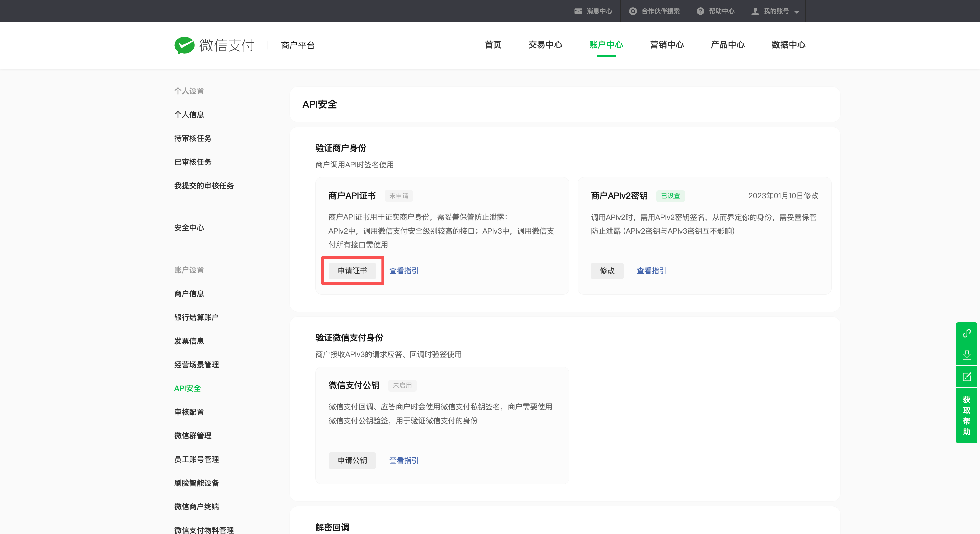
Task: Click 合作伙伴搜索 text in top bar
Action: pos(660,11)
